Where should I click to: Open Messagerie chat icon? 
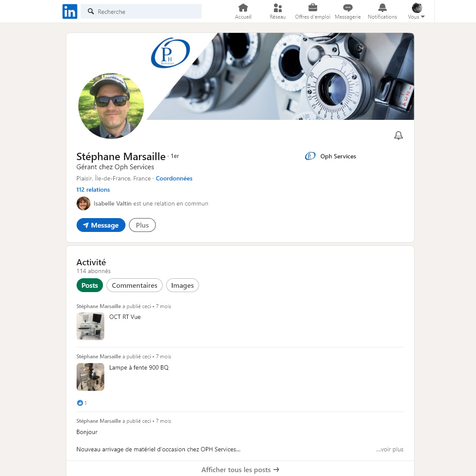pyautogui.click(x=347, y=8)
